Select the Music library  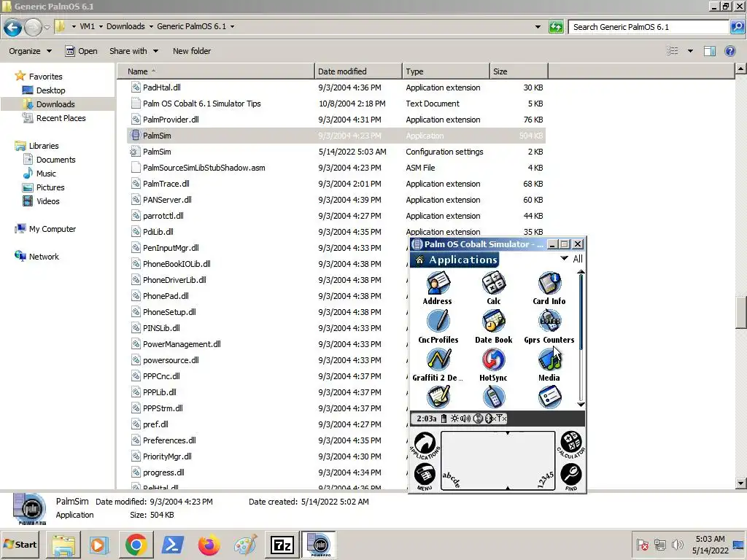tap(39, 174)
